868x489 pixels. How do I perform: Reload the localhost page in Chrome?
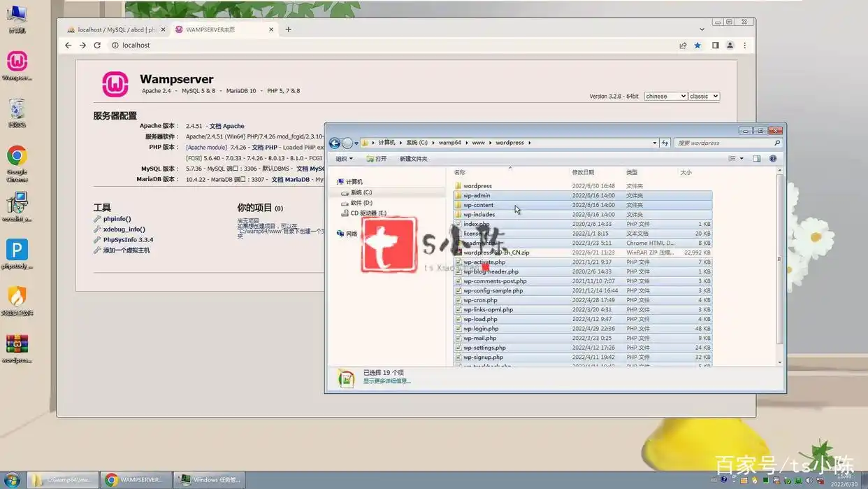click(97, 45)
